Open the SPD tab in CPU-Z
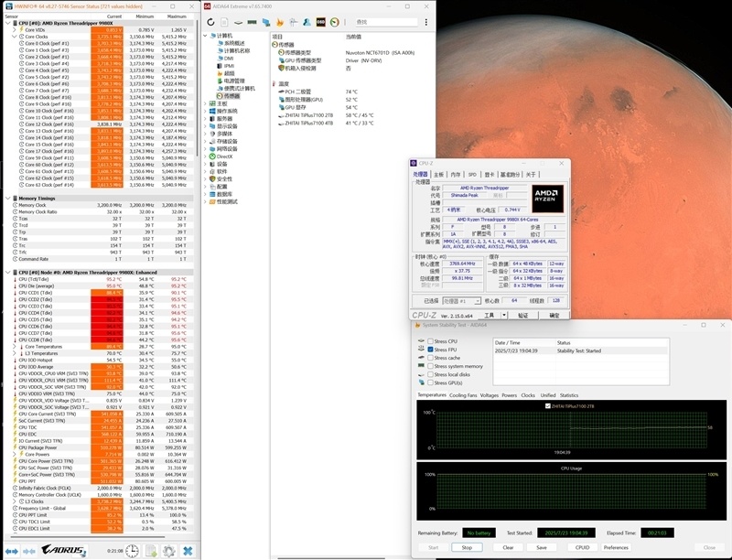 click(472, 174)
